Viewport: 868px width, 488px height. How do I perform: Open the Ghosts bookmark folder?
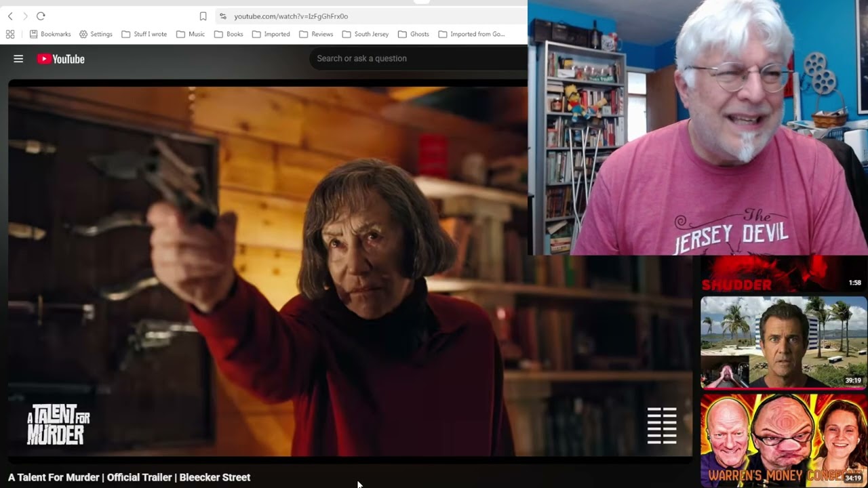click(x=414, y=34)
